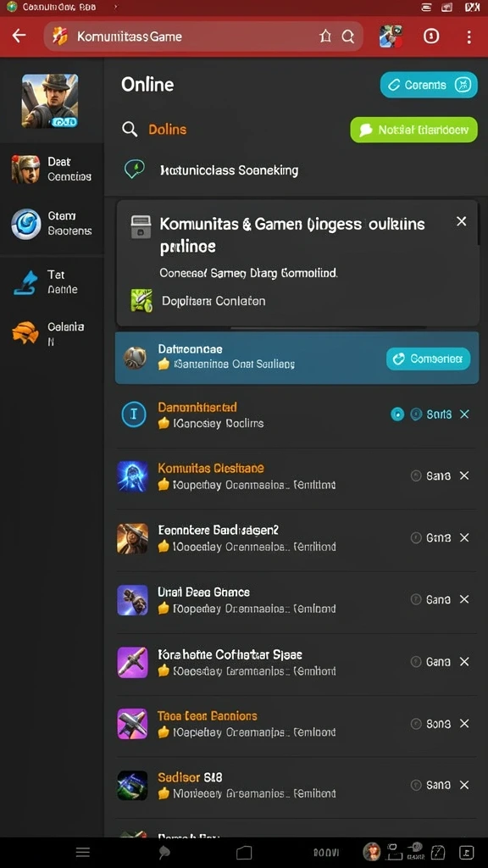Click the Unal Deea Ghance game icon
The height and width of the screenshot is (868, 488).
point(133,601)
